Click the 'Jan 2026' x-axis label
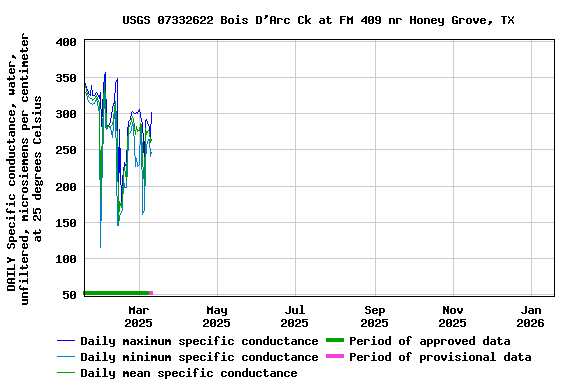Viewport: 576px width, 384px height. click(x=530, y=317)
